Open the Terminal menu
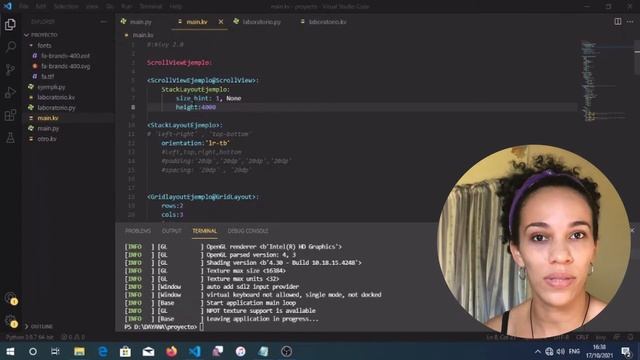Image resolution: width=640 pixels, height=360 pixels. click(151, 7)
